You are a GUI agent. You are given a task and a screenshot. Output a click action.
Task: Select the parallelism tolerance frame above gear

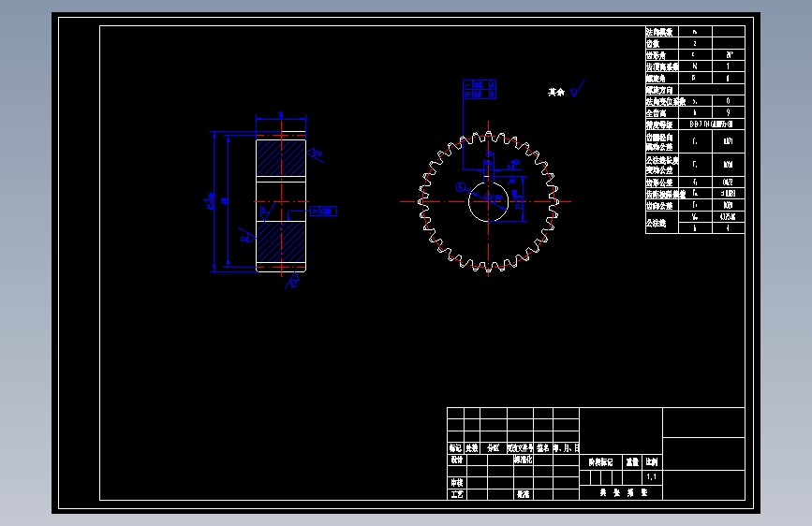point(480,85)
